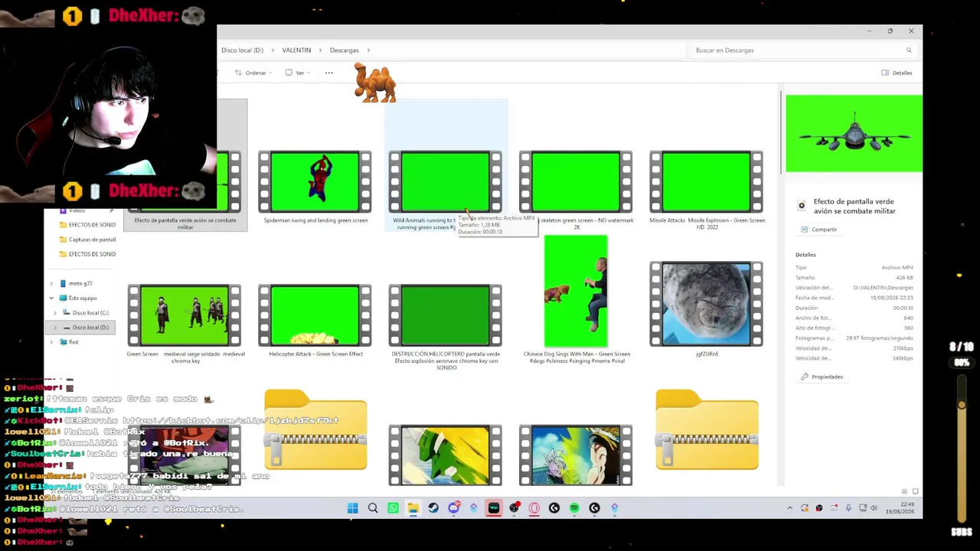
Task: Open the Windows Start menu
Action: pos(353,508)
